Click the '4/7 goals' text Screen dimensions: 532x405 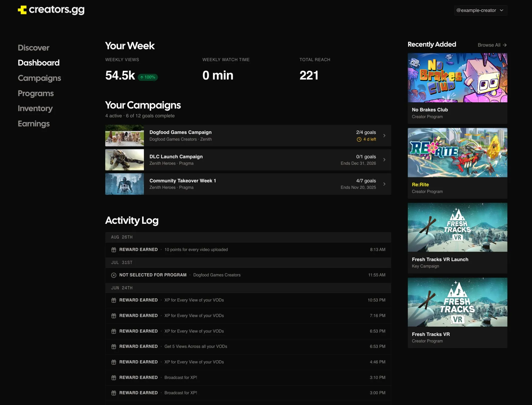(x=366, y=181)
